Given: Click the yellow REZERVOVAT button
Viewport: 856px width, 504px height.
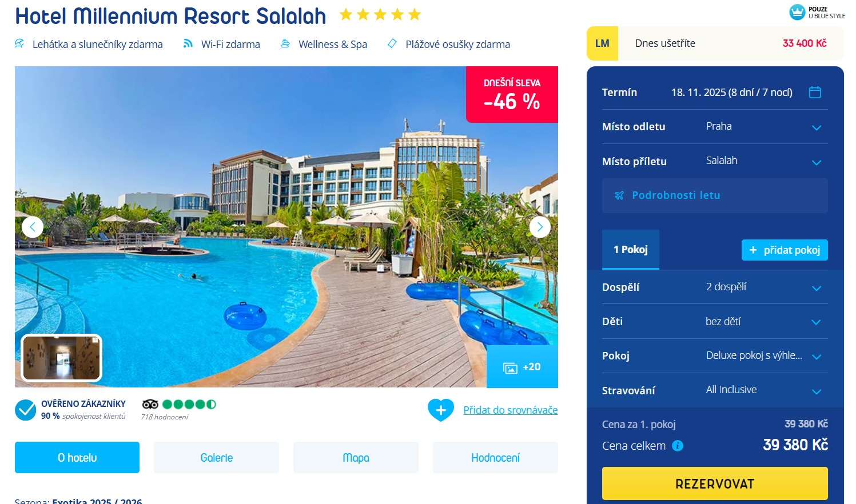Looking at the screenshot, I should (715, 483).
